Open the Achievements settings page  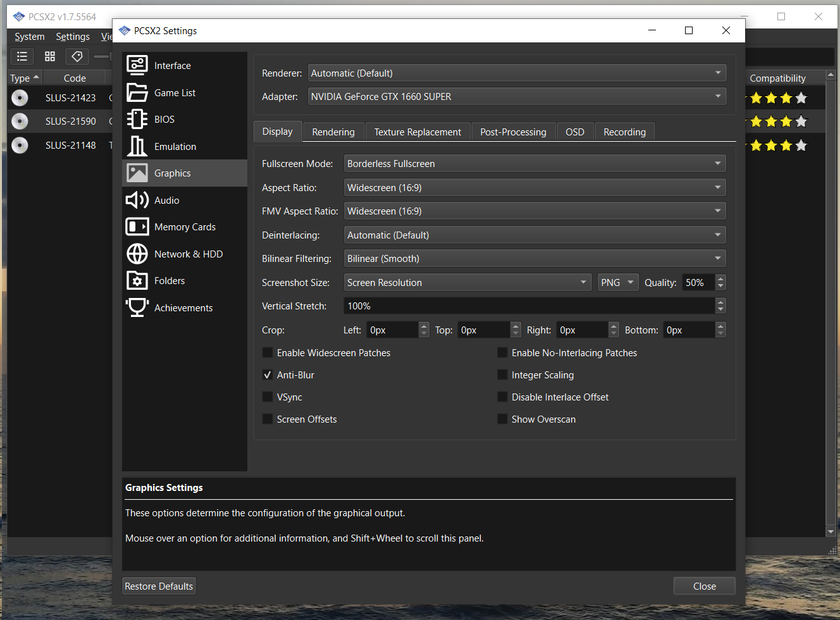tap(183, 307)
